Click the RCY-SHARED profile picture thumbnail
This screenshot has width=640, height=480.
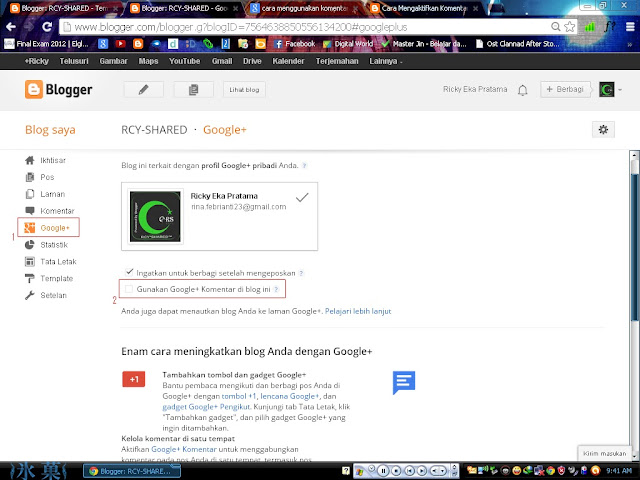155,216
